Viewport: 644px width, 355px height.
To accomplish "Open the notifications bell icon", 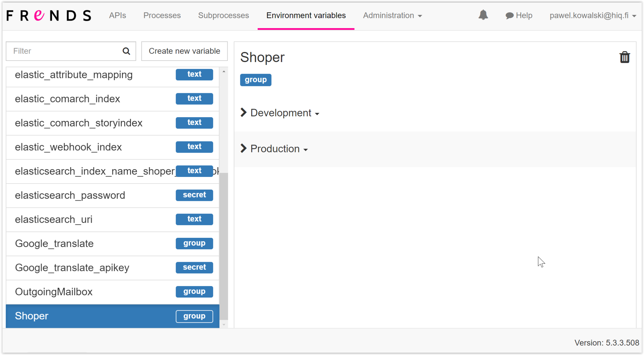I will click(x=483, y=15).
